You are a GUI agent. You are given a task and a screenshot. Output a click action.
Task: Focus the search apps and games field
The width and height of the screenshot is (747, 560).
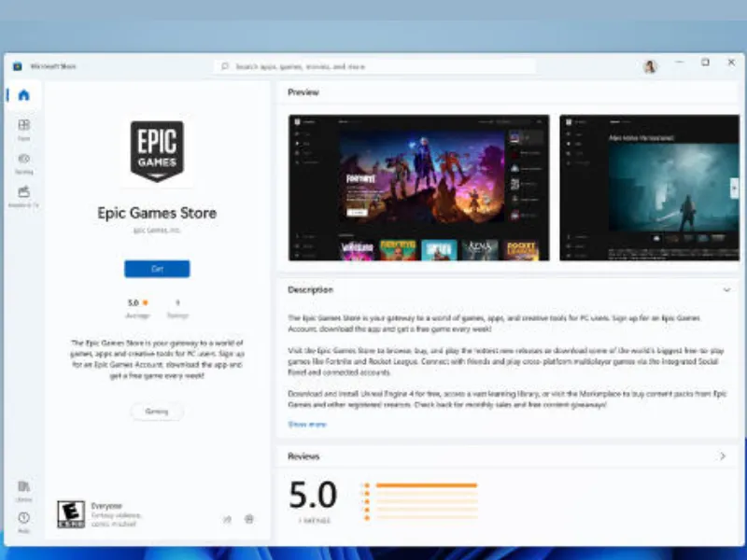375,66
